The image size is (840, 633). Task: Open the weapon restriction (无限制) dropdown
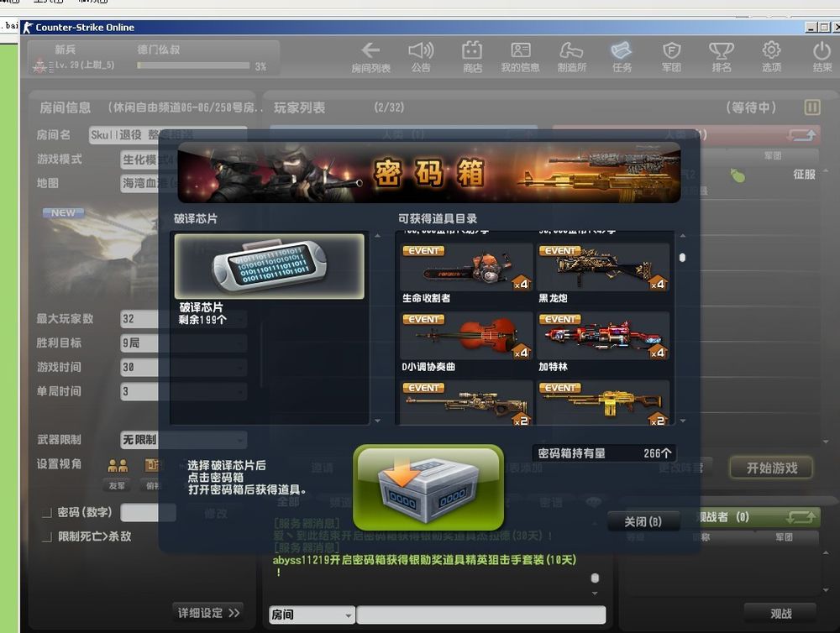[184, 440]
